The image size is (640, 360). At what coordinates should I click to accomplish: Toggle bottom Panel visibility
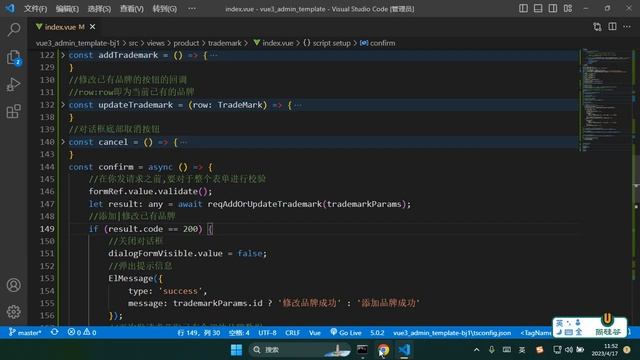(538, 8)
